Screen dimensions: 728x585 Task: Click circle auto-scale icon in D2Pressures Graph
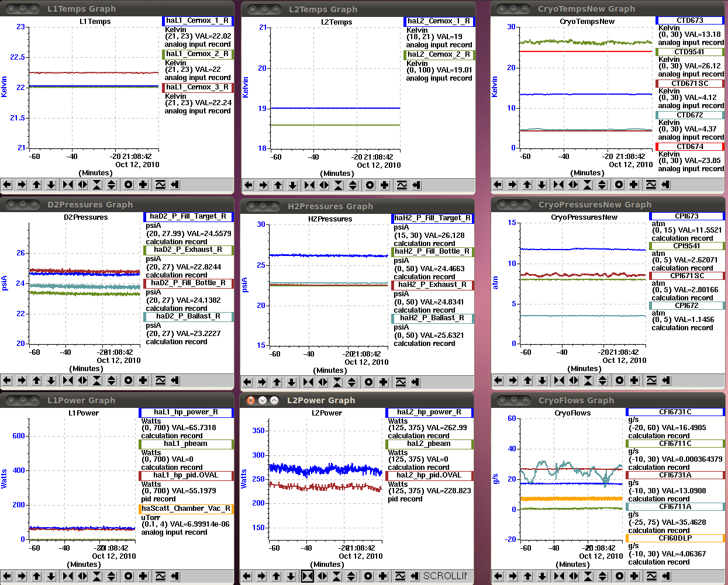pyautogui.click(x=128, y=380)
